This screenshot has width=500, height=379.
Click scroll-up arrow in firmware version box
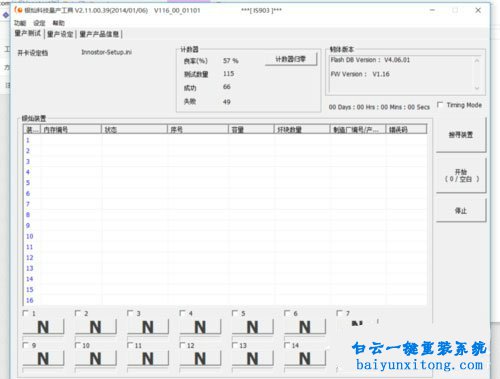(x=477, y=61)
